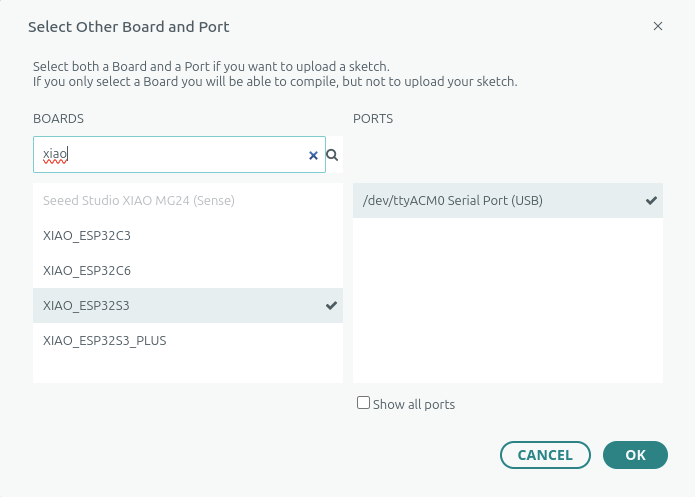The image size is (695, 497).
Task: Click the PORTS heading
Action: (373, 118)
